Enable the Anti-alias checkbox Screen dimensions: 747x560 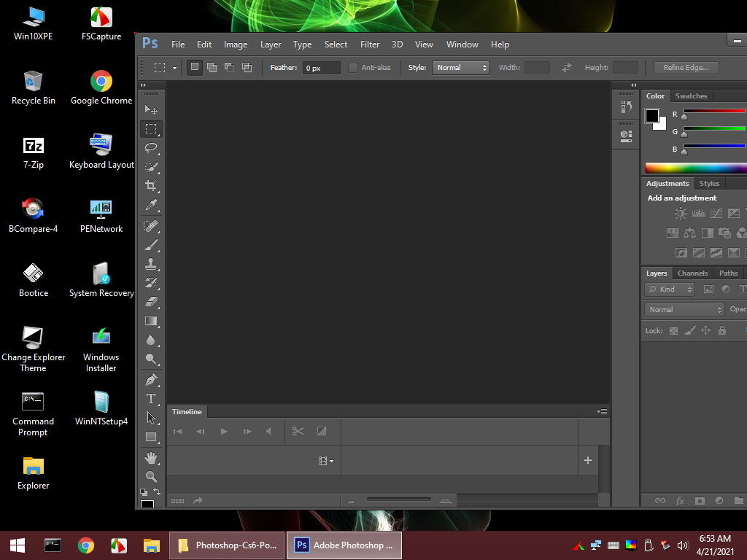(353, 68)
